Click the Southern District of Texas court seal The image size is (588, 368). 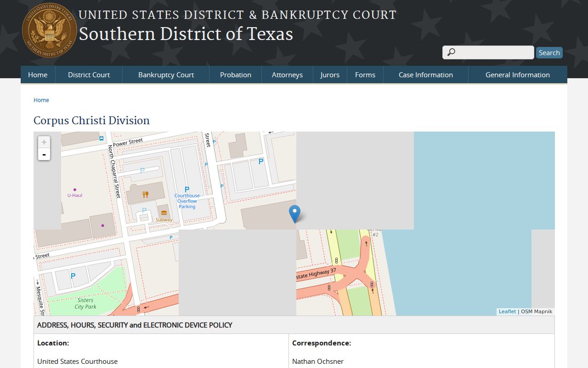50,30
